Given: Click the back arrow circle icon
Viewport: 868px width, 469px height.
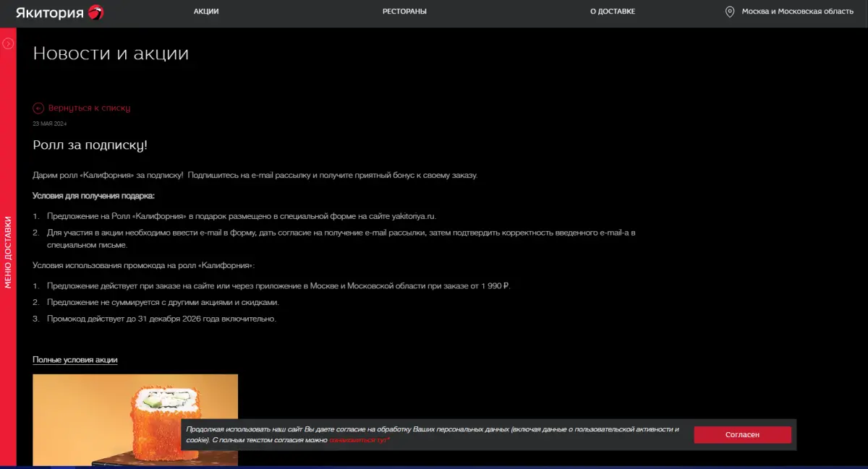Looking at the screenshot, I should pos(38,108).
